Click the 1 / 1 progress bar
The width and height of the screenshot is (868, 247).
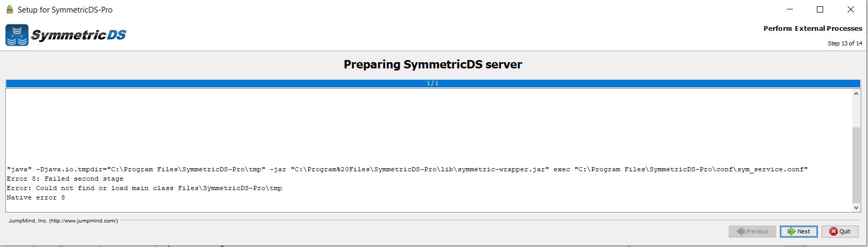click(432, 84)
